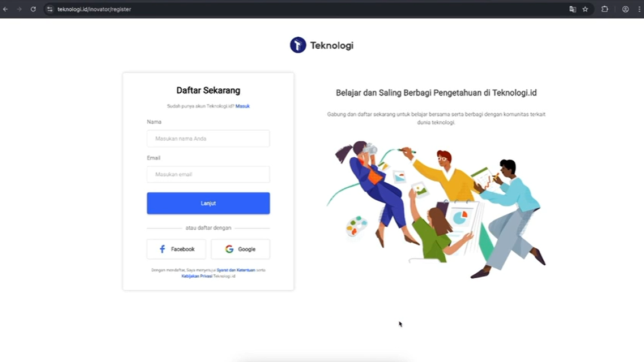Open the browser profile avatar icon
Screen dimensions: 644x362
point(625,9)
